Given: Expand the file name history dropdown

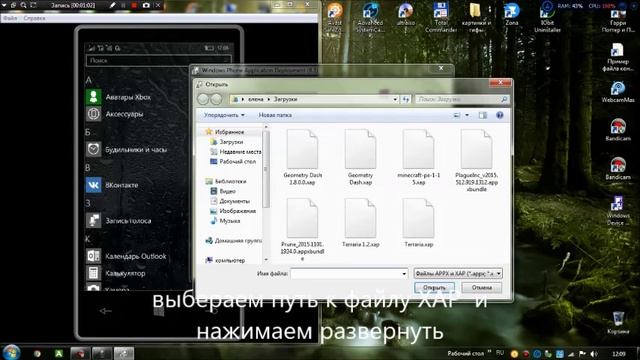Looking at the screenshot, I should (x=404, y=274).
